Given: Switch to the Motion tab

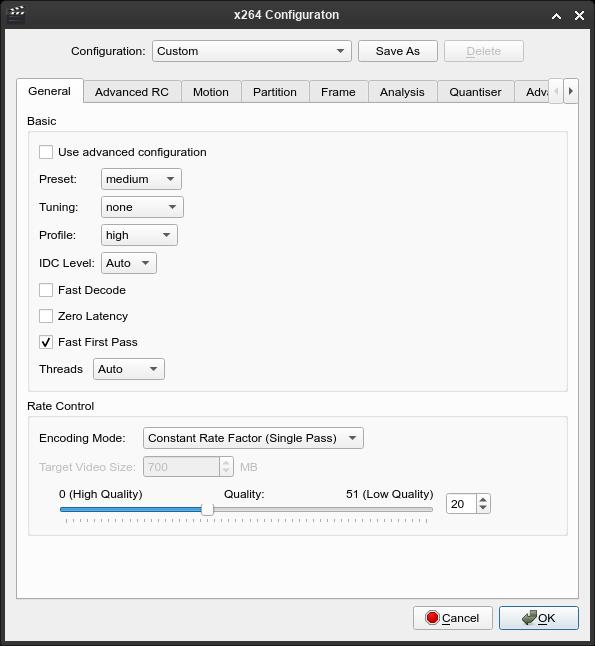Looking at the screenshot, I should coord(211,92).
